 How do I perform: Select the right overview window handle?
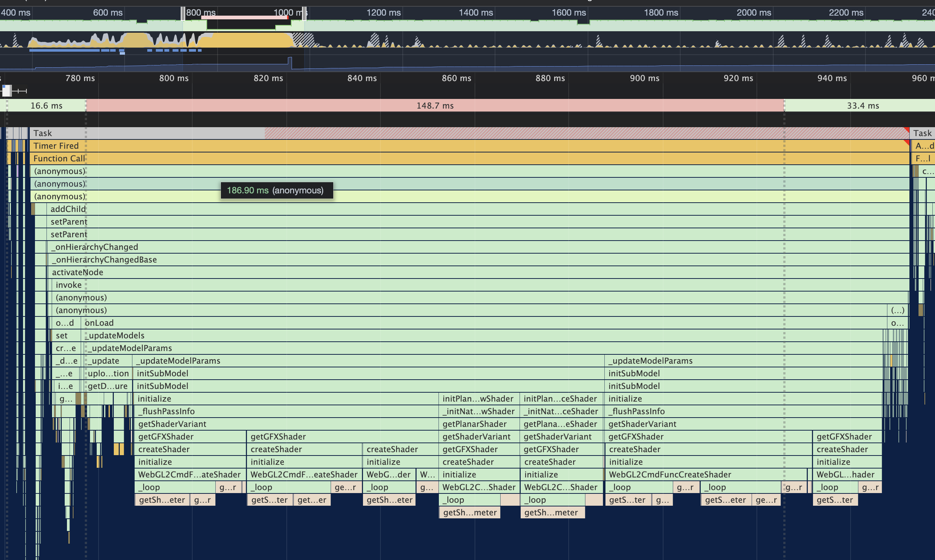click(x=304, y=13)
